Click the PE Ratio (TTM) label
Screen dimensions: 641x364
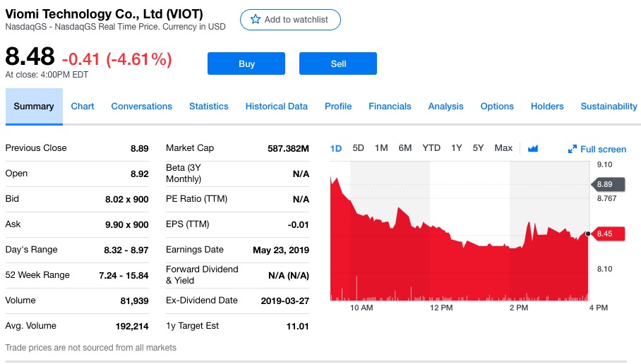pos(197,198)
